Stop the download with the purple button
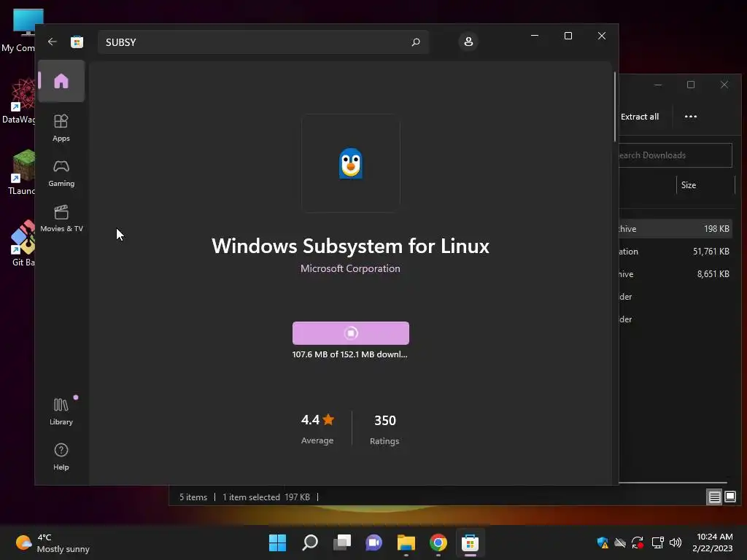This screenshot has width=747, height=560. coord(351,332)
